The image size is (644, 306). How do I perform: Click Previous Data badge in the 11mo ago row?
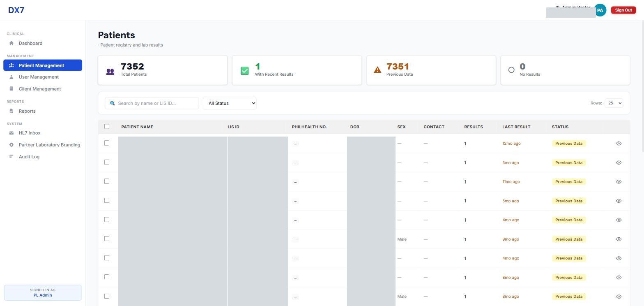point(569,182)
